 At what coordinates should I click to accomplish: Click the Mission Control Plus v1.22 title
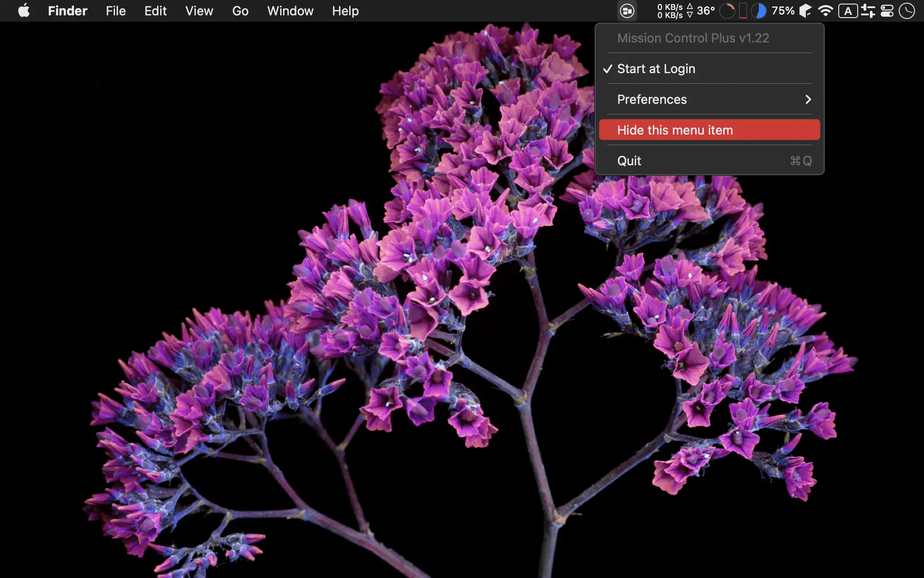click(x=693, y=38)
